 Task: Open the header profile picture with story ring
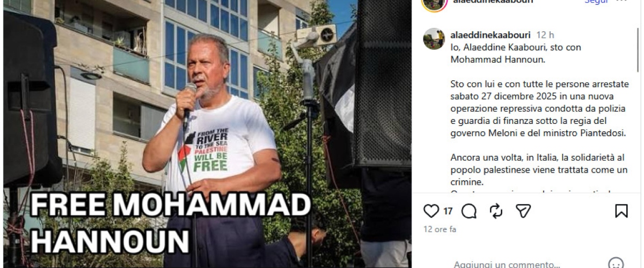(434, 3)
